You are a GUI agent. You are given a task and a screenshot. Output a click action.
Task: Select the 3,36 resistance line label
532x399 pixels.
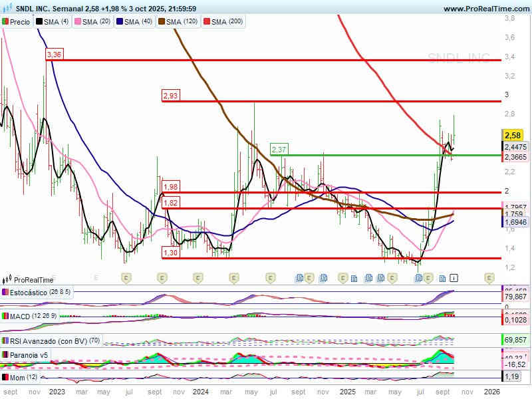coord(55,55)
